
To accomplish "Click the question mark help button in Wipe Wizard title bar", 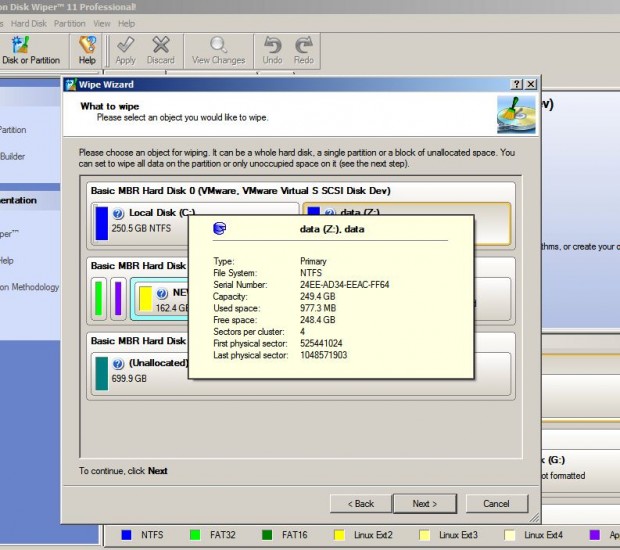I will pyautogui.click(x=516, y=84).
